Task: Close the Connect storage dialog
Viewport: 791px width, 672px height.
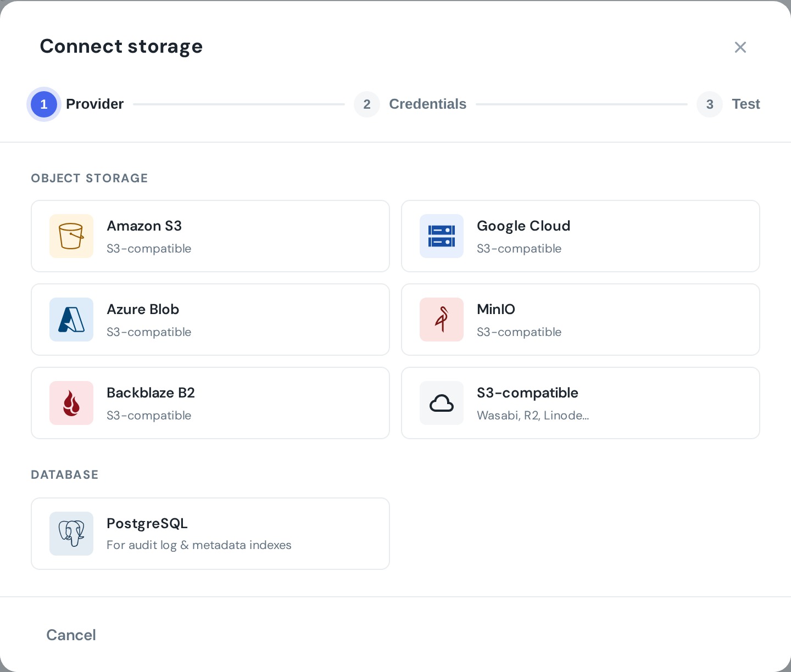Action: point(740,47)
